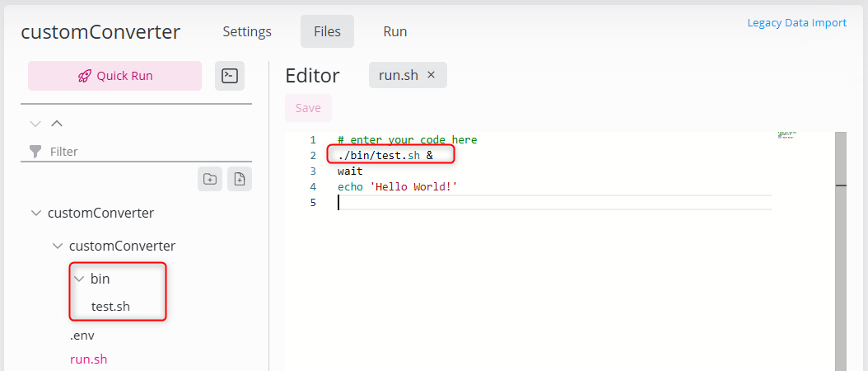868x371 pixels.
Task: Collapse the bin folder
Action: click(x=79, y=279)
